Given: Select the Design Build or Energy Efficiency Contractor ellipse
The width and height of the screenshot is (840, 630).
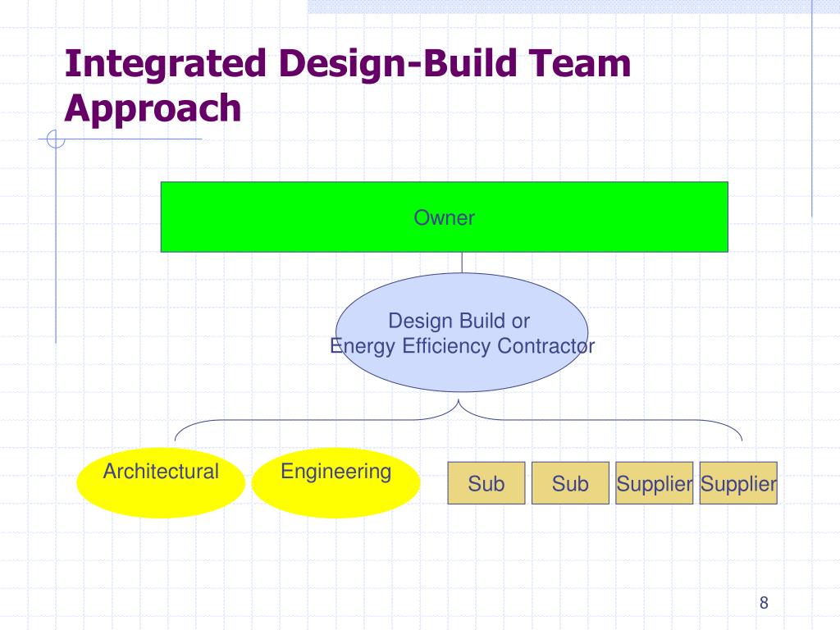Looking at the screenshot, I should click(462, 333).
